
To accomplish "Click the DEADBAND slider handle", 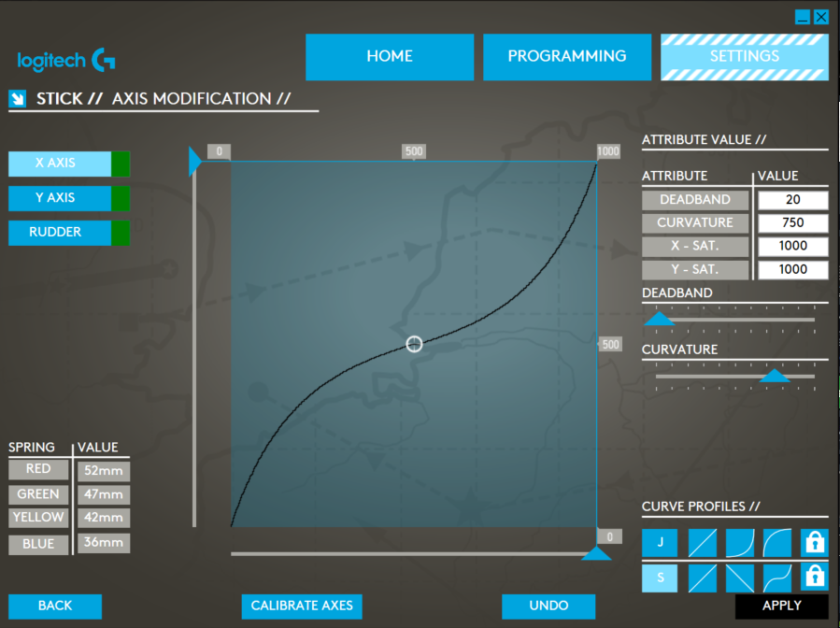I will click(659, 319).
